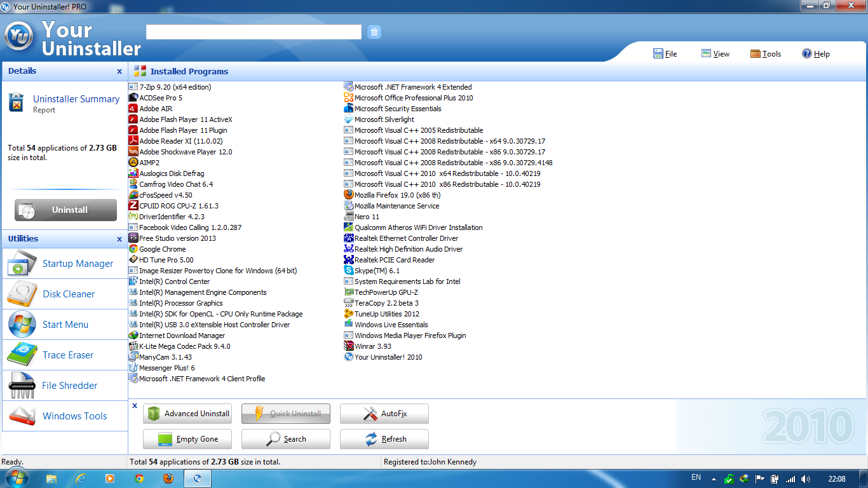Click the Microsoft Security Essentials icon
This screenshot has height=488, width=868.
(x=349, y=109)
